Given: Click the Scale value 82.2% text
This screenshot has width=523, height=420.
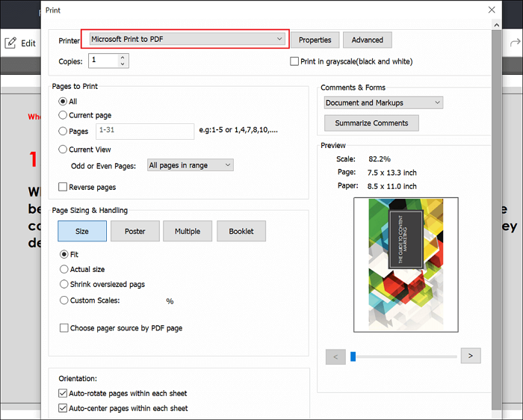Looking at the screenshot, I should 380,159.
